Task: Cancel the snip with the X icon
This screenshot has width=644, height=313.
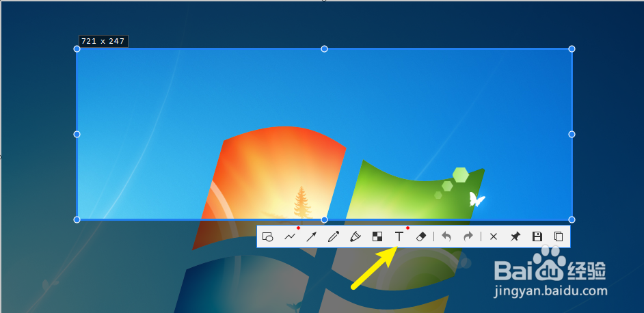Action: click(494, 236)
